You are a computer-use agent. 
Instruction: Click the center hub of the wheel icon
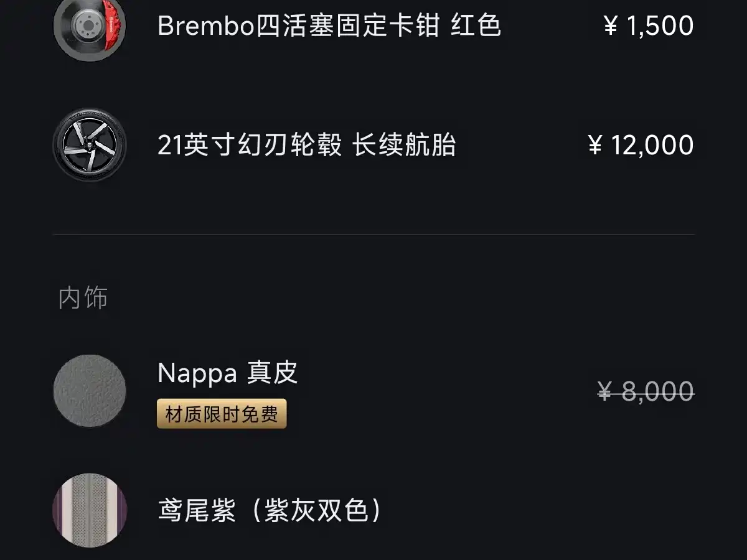pyautogui.click(x=89, y=146)
